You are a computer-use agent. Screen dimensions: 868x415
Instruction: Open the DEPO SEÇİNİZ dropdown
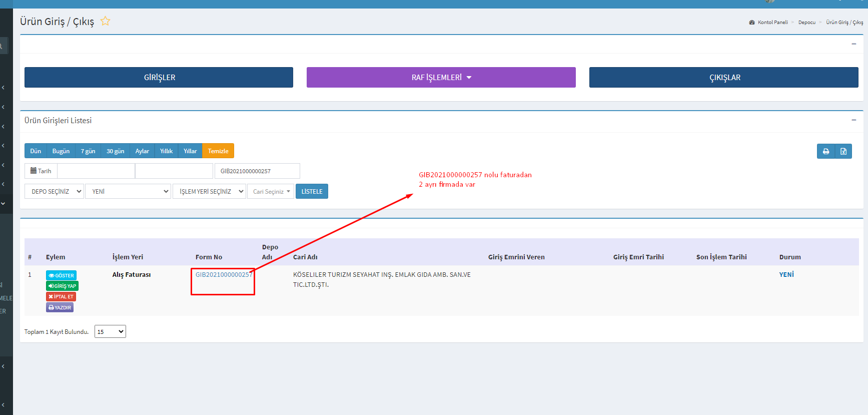click(x=54, y=191)
